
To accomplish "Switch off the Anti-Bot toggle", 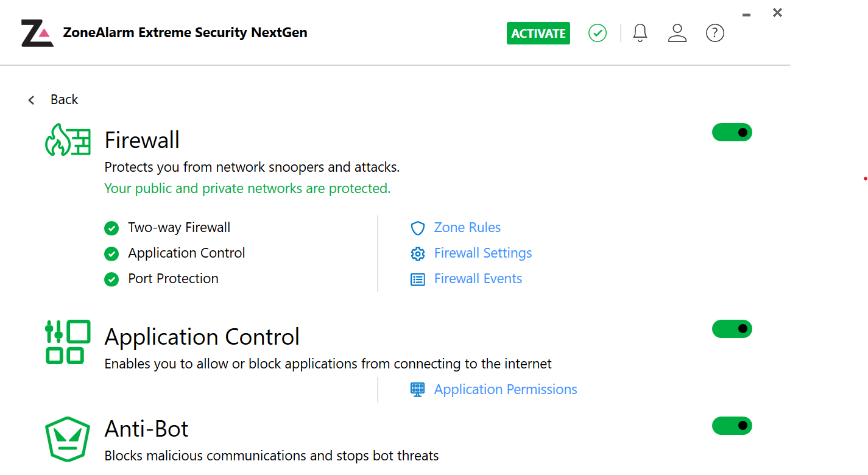I will pyautogui.click(x=732, y=426).
